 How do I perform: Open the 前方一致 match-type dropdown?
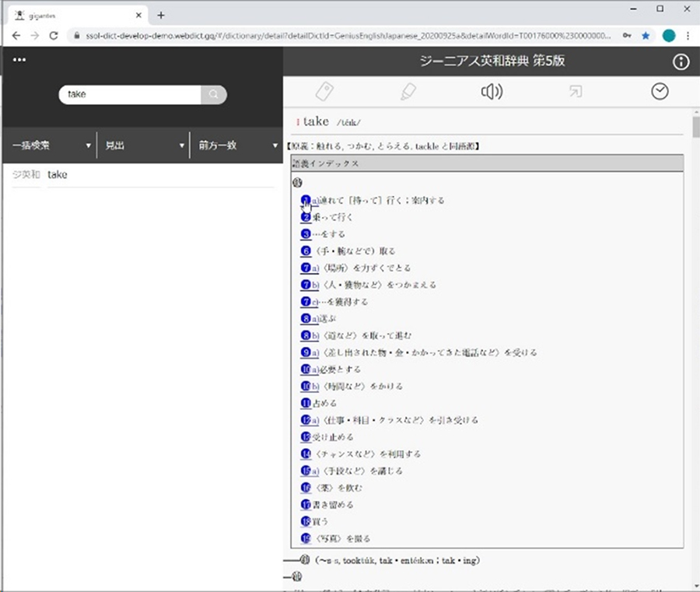click(236, 145)
